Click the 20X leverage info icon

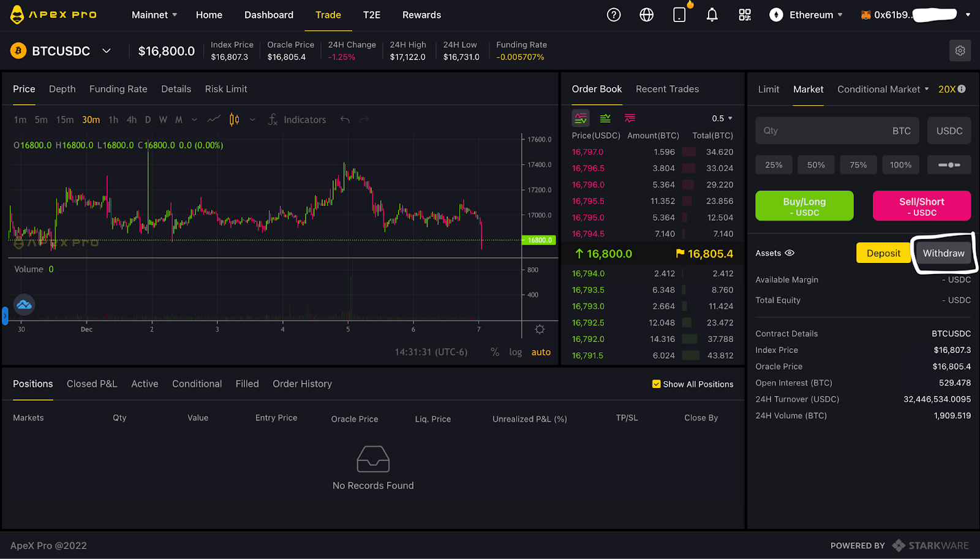tap(962, 89)
